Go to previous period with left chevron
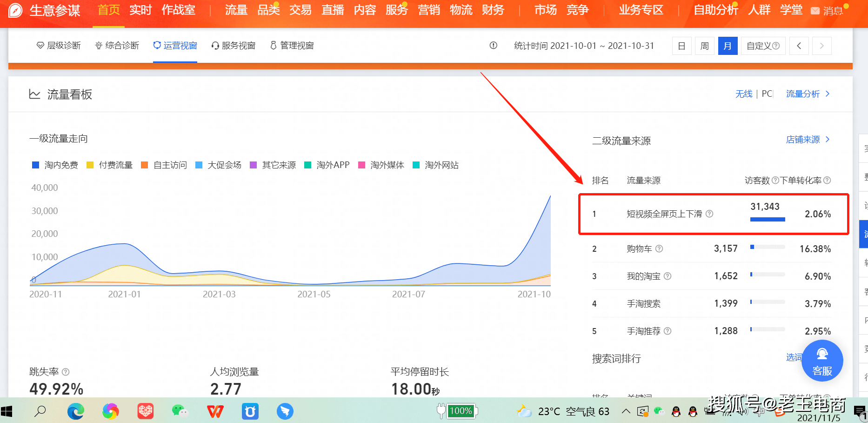 (799, 46)
